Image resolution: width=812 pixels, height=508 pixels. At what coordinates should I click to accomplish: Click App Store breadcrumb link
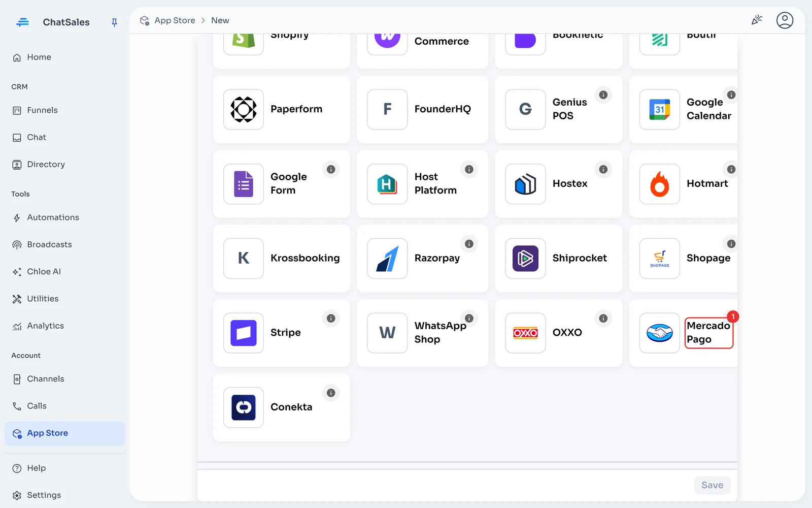coord(175,20)
